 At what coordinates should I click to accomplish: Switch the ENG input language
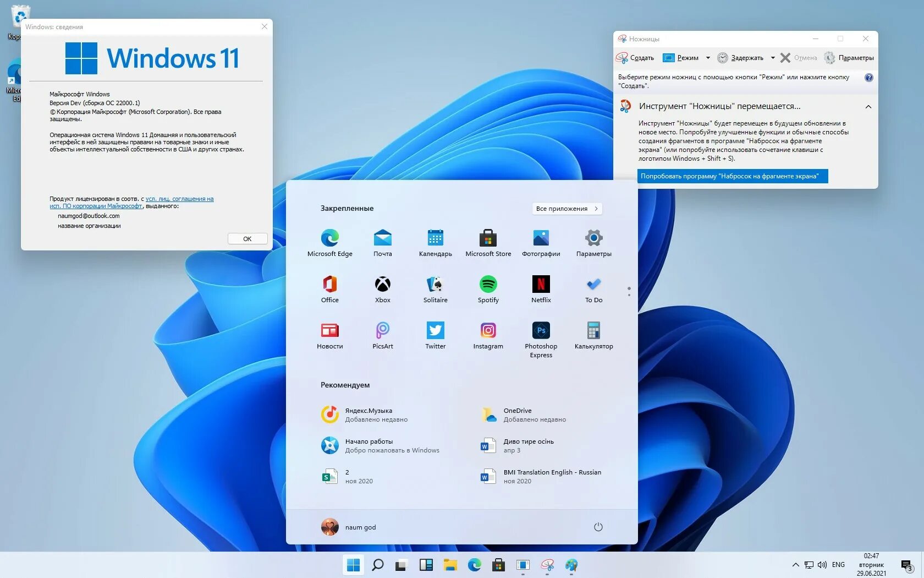pyautogui.click(x=838, y=565)
